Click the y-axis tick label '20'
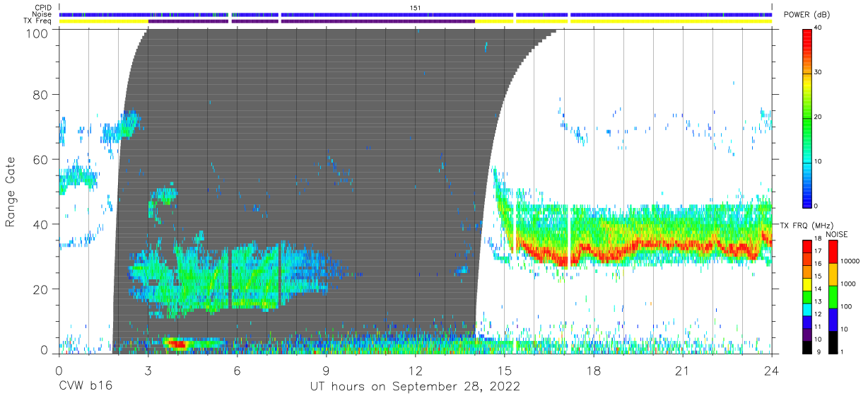Viewport: 868px width, 401px height. coord(40,289)
